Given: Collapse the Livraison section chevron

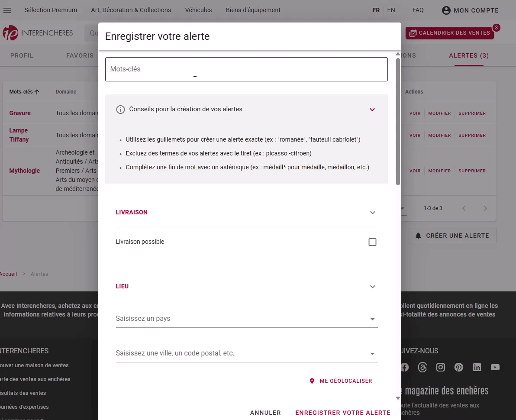Looking at the screenshot, I should coord(372,213).
